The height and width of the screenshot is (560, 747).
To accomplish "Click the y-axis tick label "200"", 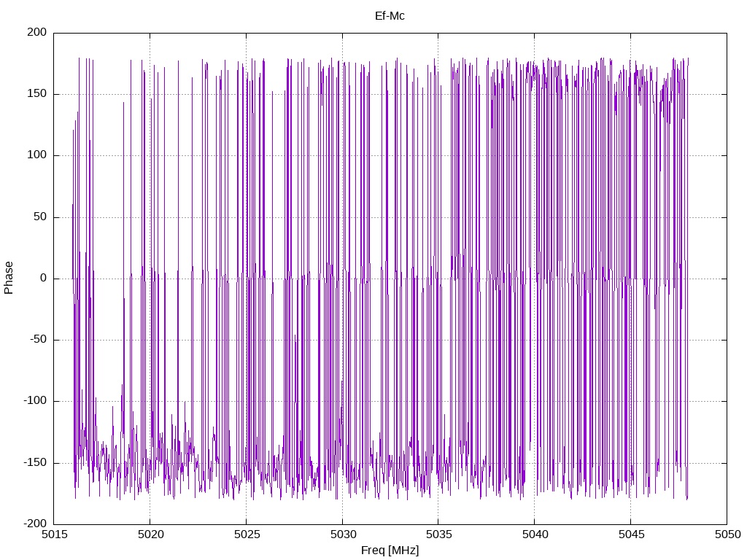I will 37,32.
